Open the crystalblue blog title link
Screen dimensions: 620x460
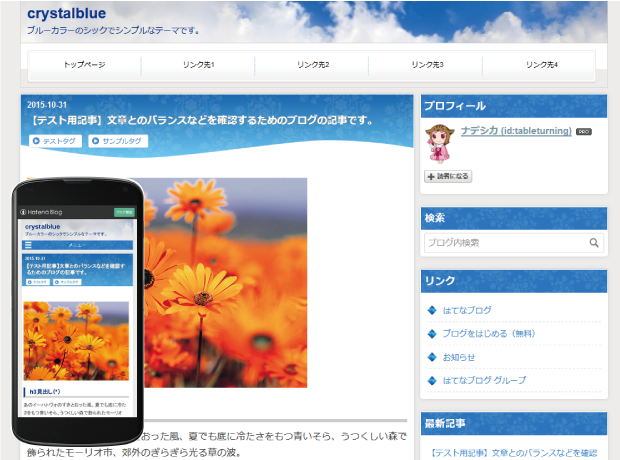click(x=66, y=14)
